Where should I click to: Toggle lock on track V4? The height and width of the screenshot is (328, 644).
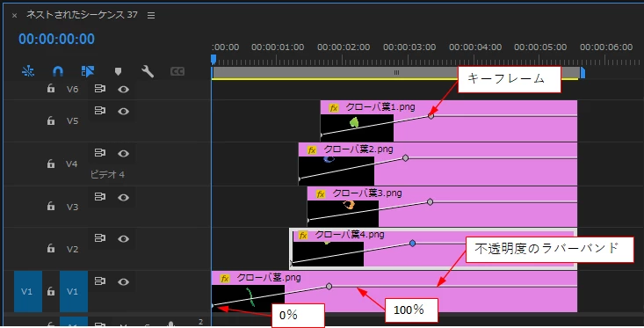50,164
